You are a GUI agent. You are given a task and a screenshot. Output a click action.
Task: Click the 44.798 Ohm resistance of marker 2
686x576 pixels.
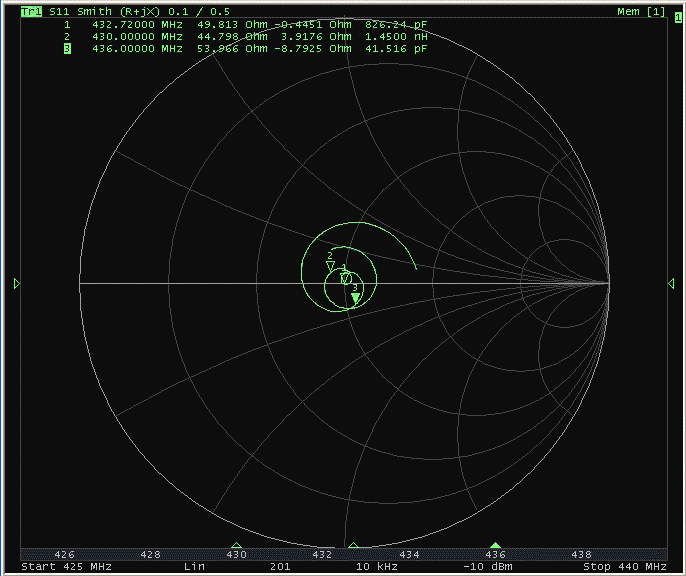tap(232, 37)
